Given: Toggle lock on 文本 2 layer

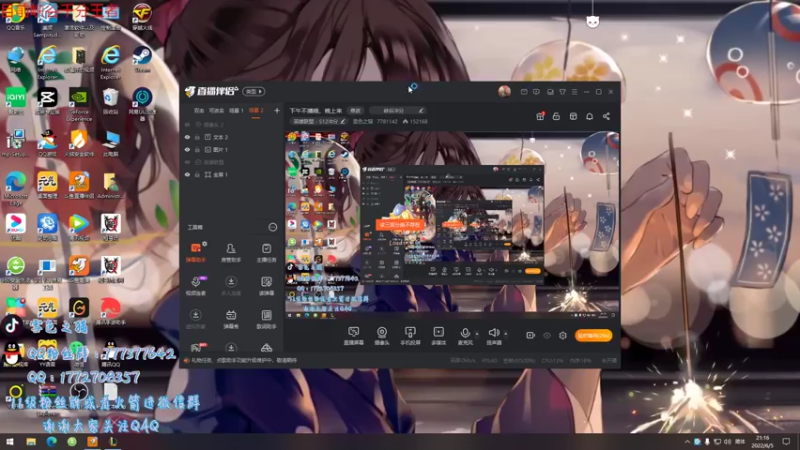Looking at the screenshot, I should pyautogui.click(x=197, y=137).
